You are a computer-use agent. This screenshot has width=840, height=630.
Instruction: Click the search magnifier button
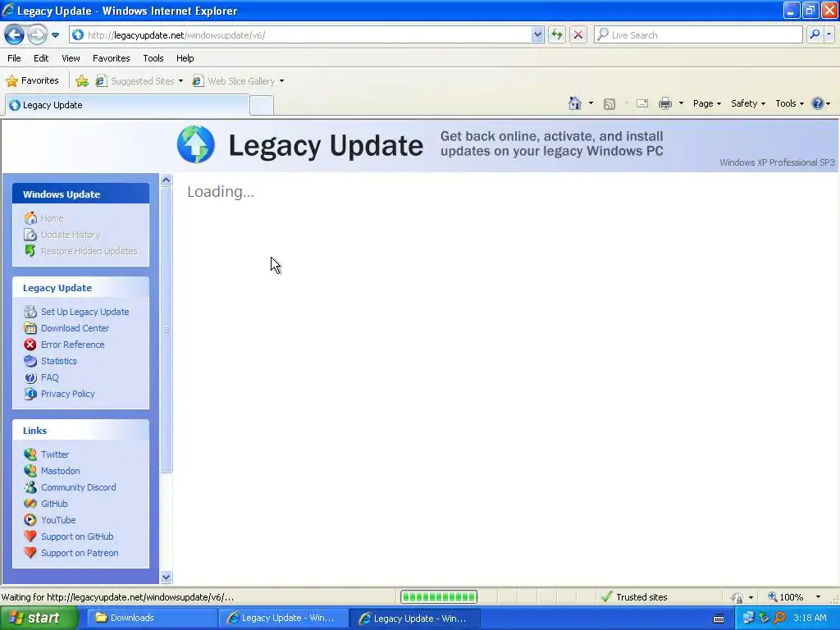point(815,34)
